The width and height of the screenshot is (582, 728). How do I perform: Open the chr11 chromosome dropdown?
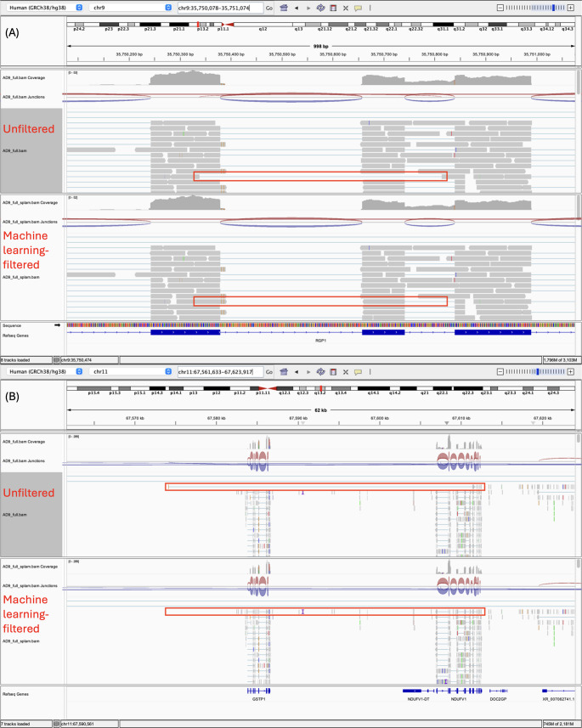(130, 372)
